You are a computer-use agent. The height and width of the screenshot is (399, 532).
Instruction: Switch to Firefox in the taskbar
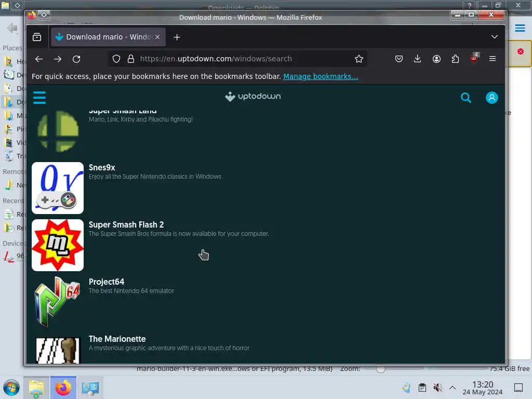point(63,388)
